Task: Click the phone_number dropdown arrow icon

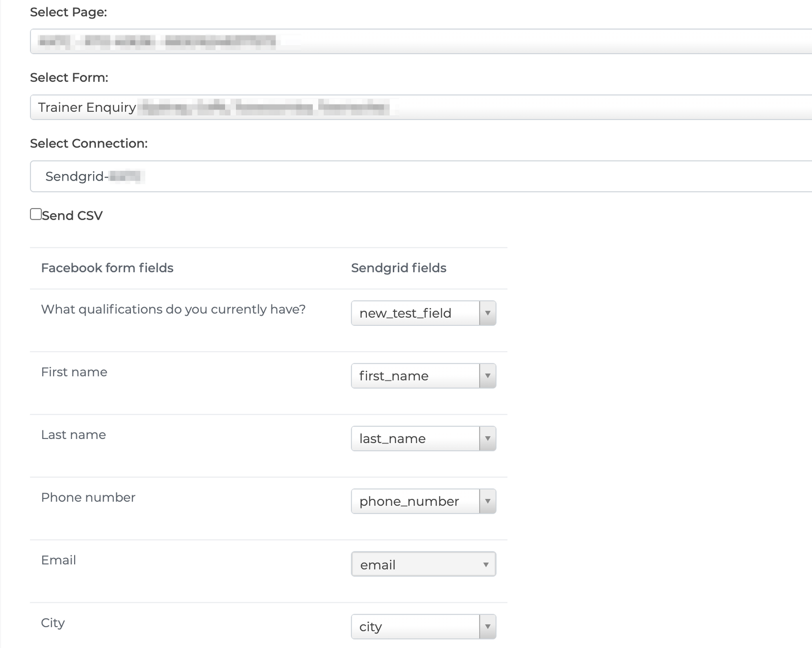Action: [487, 501]
